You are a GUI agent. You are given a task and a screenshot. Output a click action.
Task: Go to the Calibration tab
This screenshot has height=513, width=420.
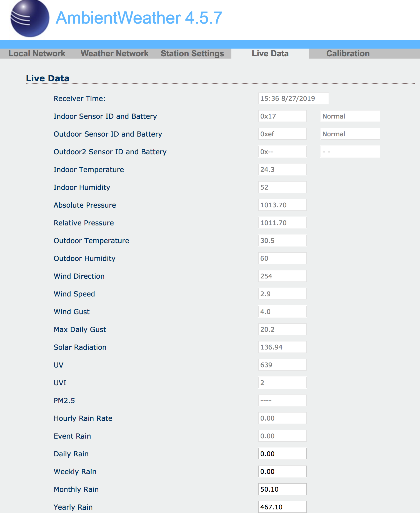348,54
